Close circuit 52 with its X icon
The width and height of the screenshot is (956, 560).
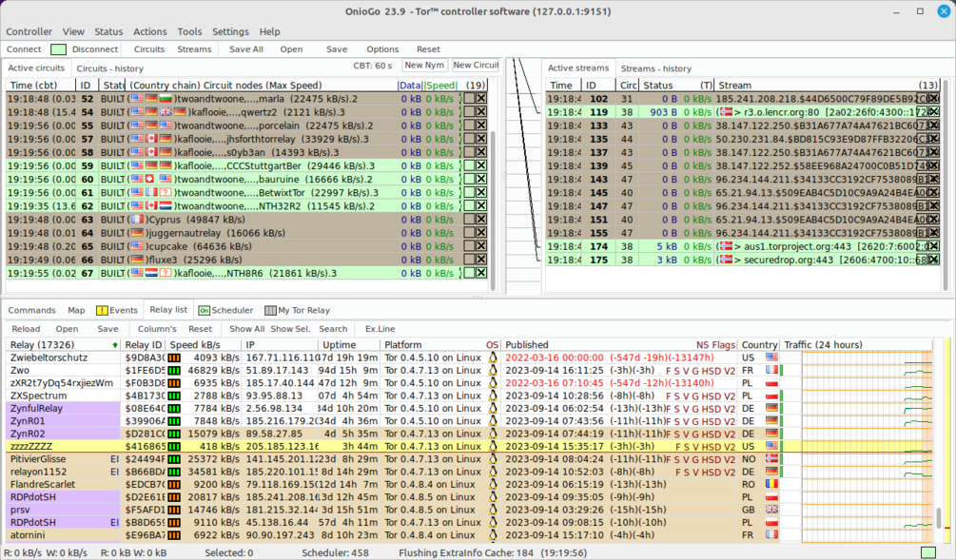(x=481, y=98)
